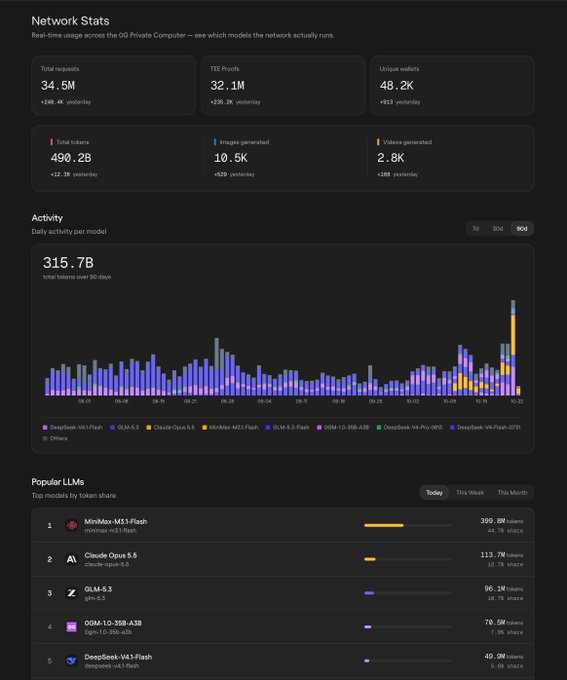Click the Network Stats heading
Screen dimensions: 567x680
(70, 21)
